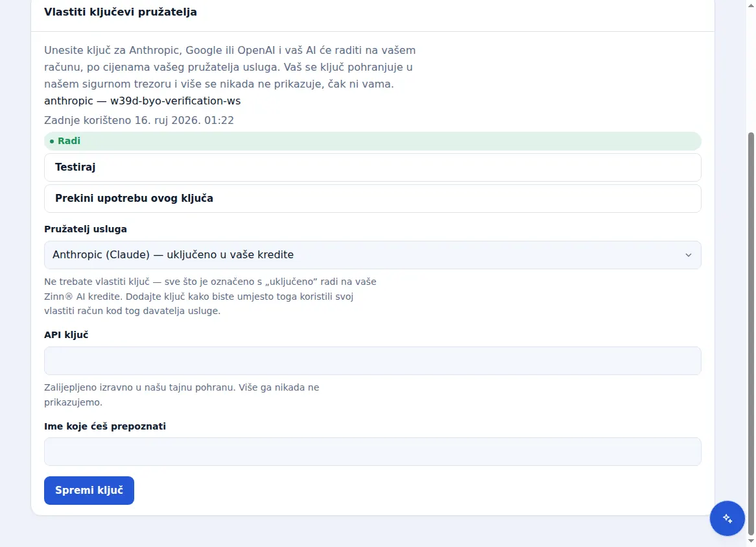Open the sparkle AI assistant floating button
Screen dimensions: 756x547
(x=727, y=518)
